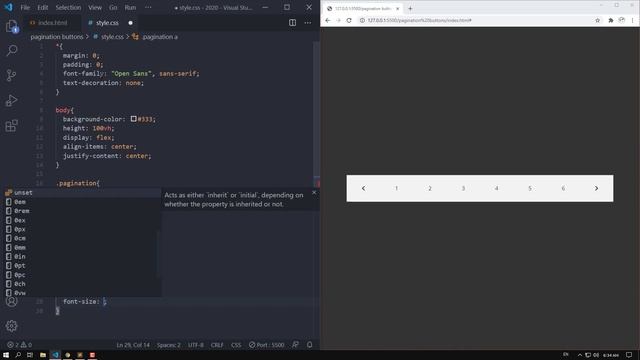
Task: Click the browser address bar URL
Action: 420,20
